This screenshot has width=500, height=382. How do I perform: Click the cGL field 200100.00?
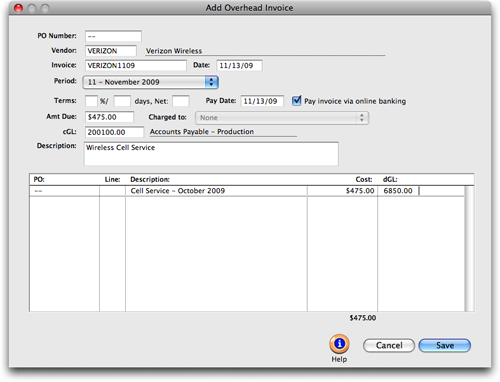[x=115, y=132]
